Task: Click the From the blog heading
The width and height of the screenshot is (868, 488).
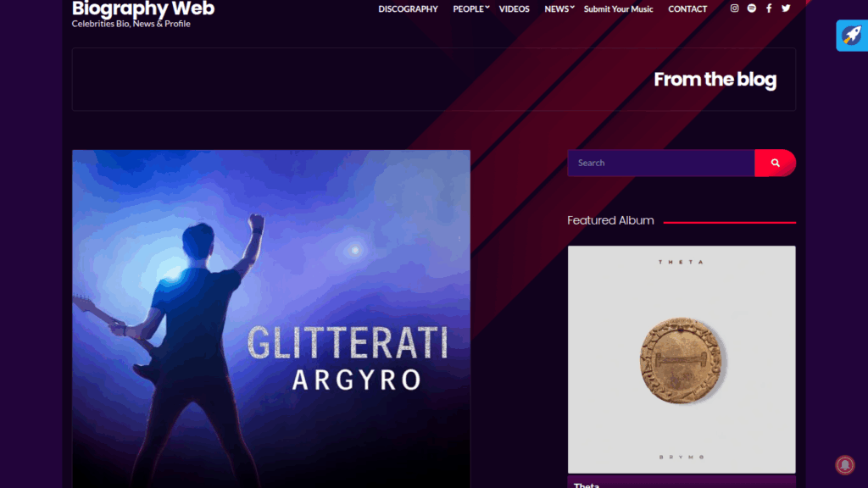Action: coord(715,79)
